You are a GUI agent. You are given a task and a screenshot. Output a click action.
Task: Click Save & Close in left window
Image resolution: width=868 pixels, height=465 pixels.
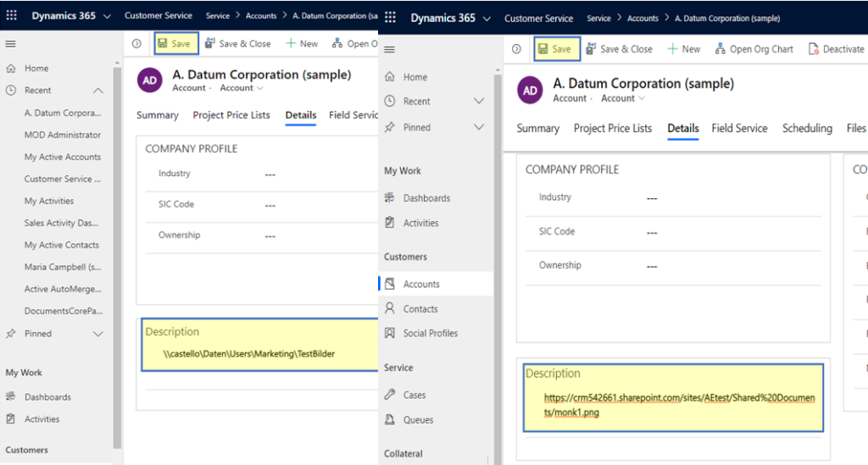[x=238, y=44]
